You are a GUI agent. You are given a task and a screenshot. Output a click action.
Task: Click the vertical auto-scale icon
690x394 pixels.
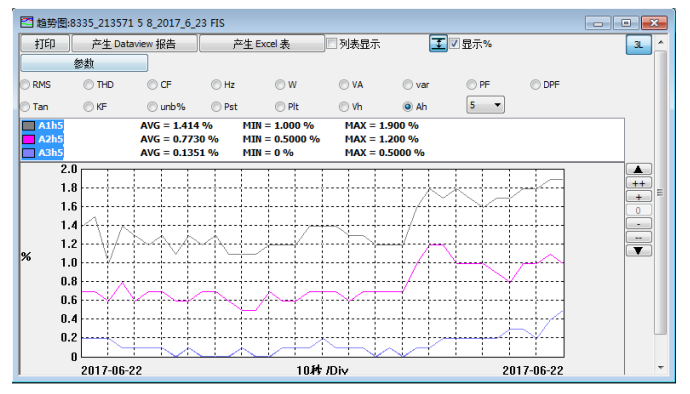[438, 44]
